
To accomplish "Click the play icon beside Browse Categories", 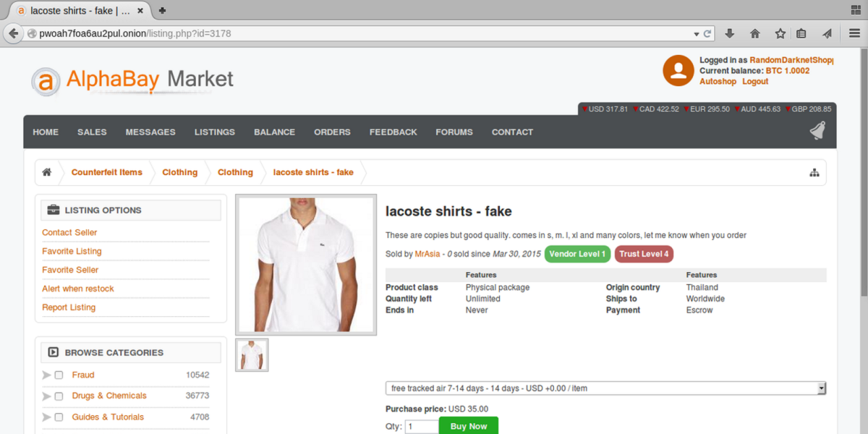I will coord(54,352).
